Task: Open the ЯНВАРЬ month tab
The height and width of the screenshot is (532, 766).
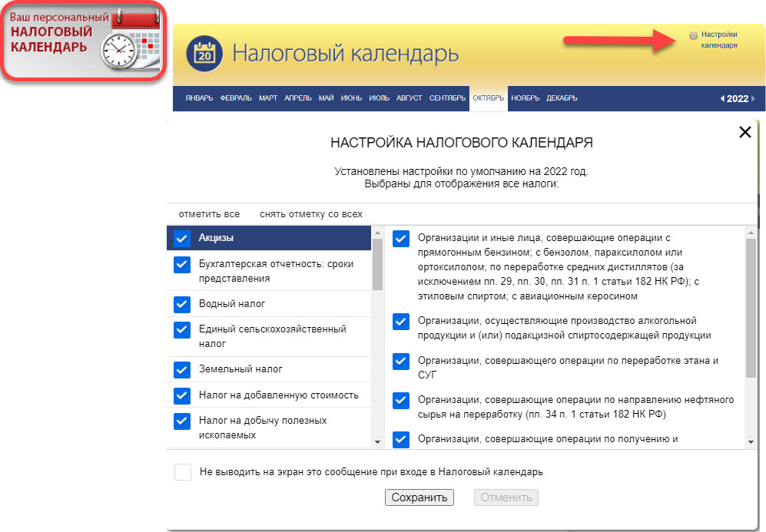Action: (x=200, y=98)
